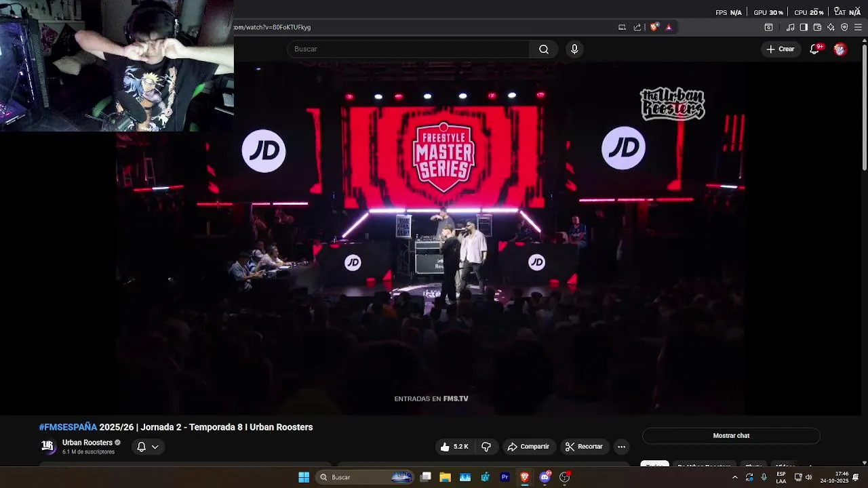The height and width of the screenshot is (488, 868).
Task: Open volume control in system tray
Action: click(x=808, y=477)
